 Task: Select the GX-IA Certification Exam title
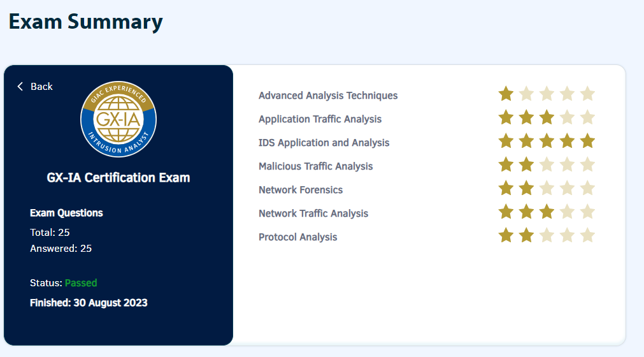pyautogui.click(x=118, y=177)
